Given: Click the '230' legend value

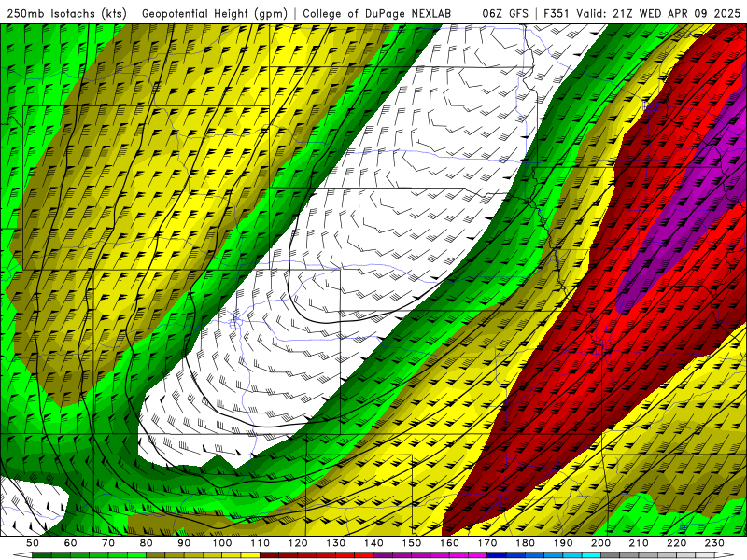Looking at the screenshot, I should pyautogui.click(x=714, y=543).
